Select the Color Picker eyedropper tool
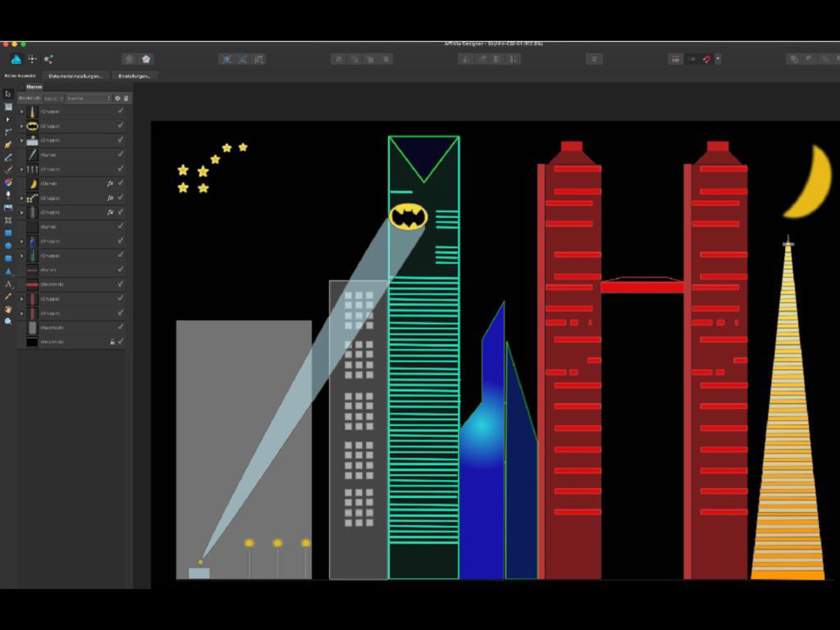Viewport: 840px width, 630px height. click(x=8, y=296)
